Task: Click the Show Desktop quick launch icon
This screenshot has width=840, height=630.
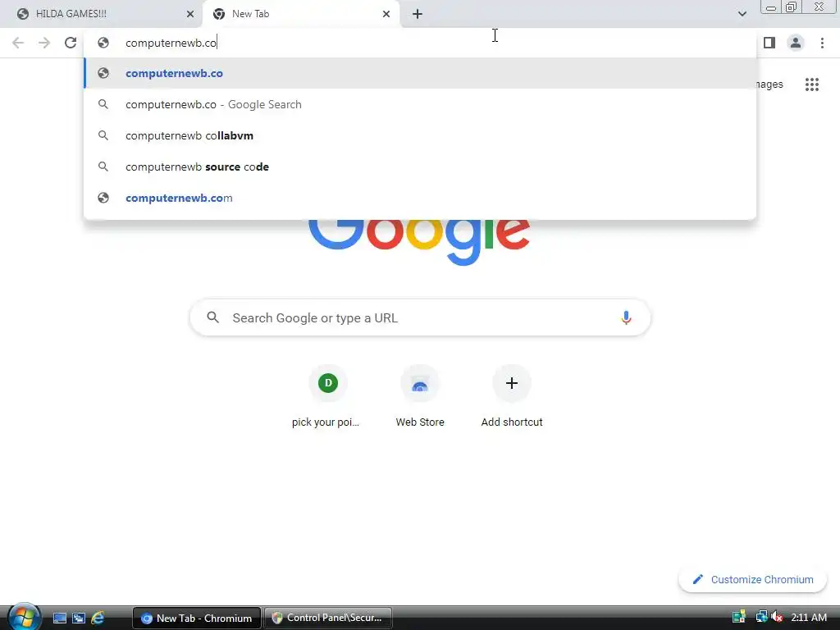Action: 59,619
